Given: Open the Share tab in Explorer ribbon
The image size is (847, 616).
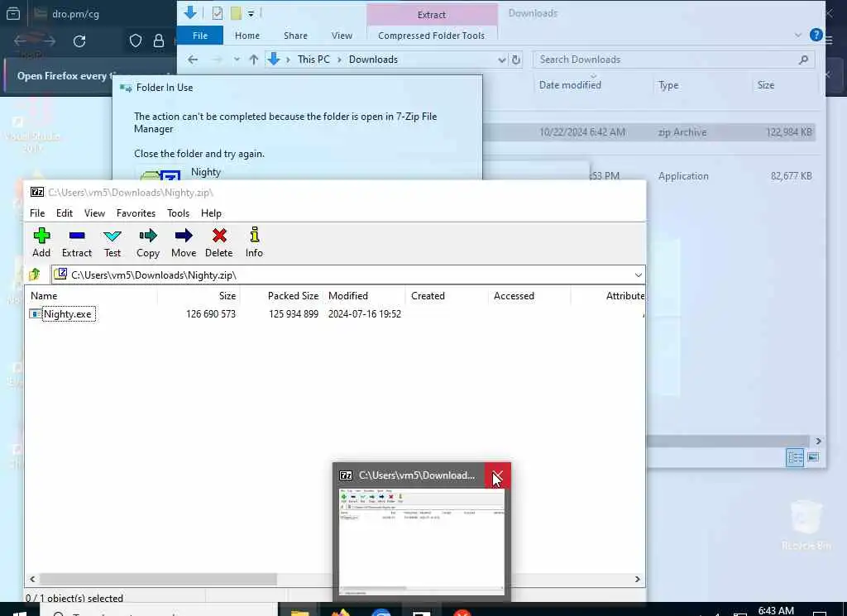Looking at the screenshot, I should click(x=295, y=36).
